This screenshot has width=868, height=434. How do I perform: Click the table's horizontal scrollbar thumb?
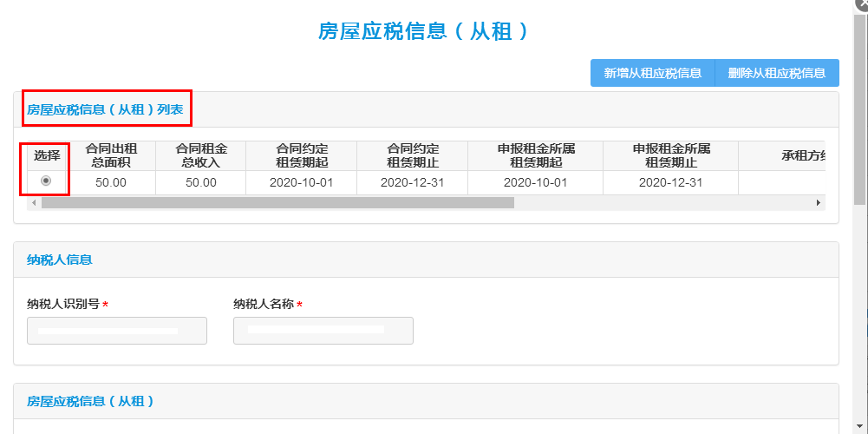pos(277,202)
